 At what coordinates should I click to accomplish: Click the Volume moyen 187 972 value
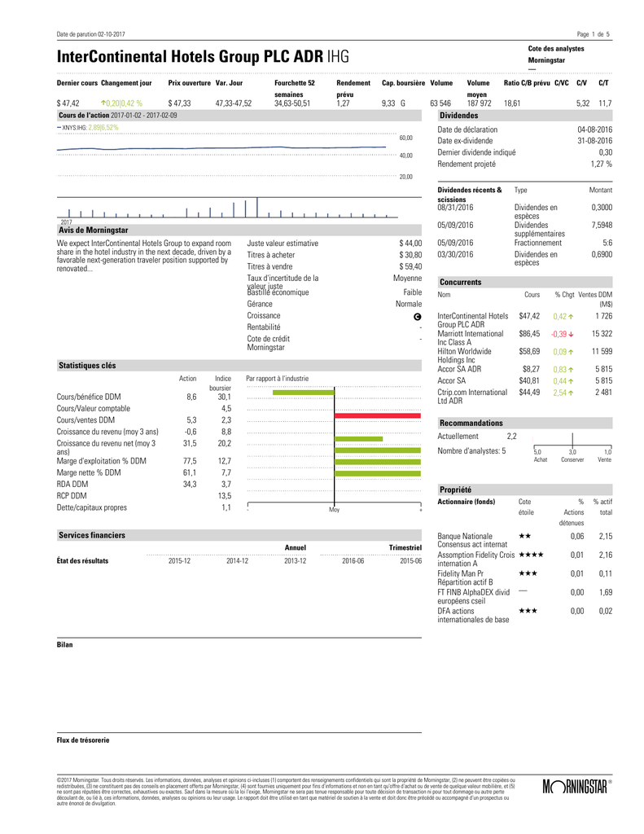coord(480,103)
